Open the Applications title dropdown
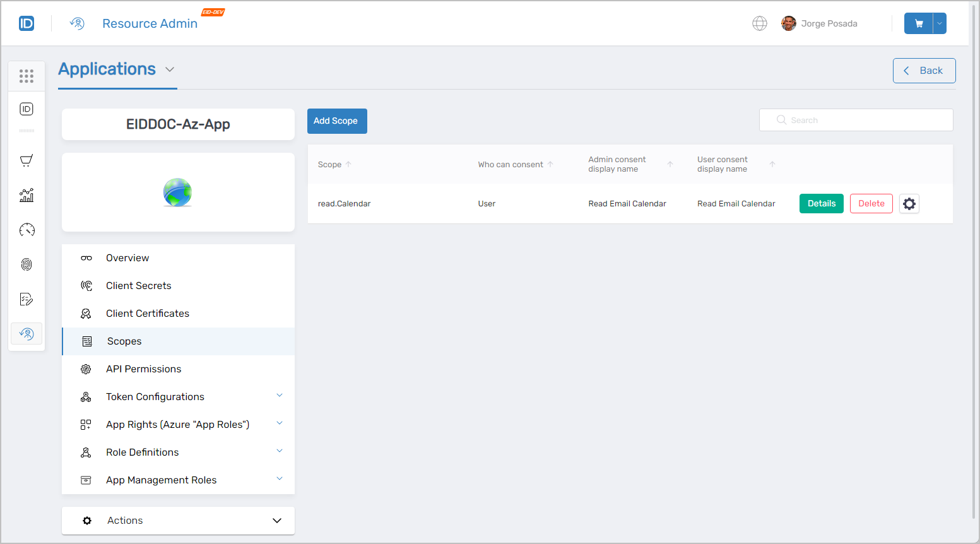This screenshot has width=980, height=544. pyautogui.click(x=170, y=69)
